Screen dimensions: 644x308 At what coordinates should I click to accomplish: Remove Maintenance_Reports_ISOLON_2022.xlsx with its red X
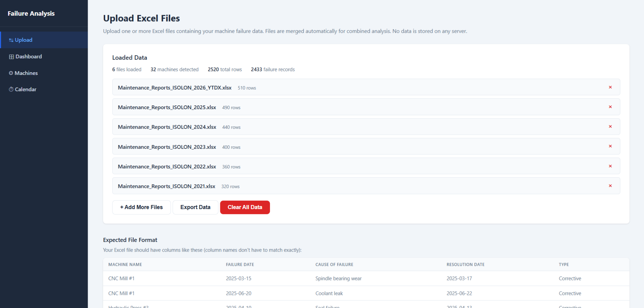click(610, 166)
